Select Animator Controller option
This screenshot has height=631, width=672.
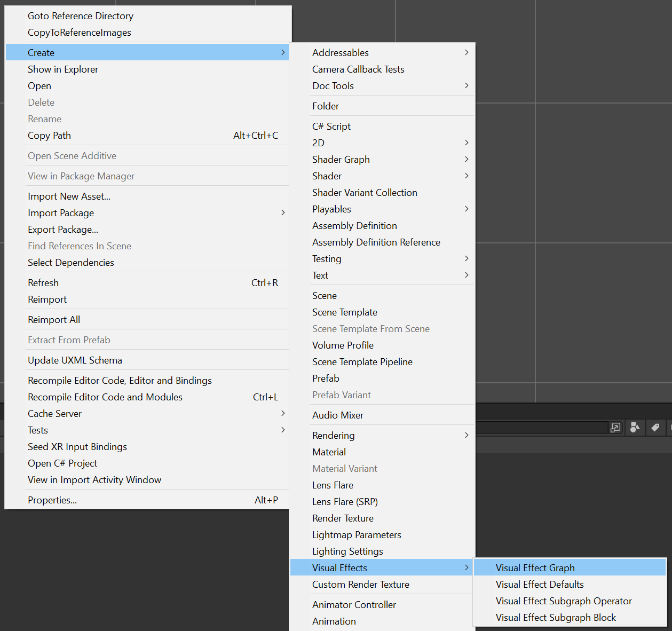(354, 605)
